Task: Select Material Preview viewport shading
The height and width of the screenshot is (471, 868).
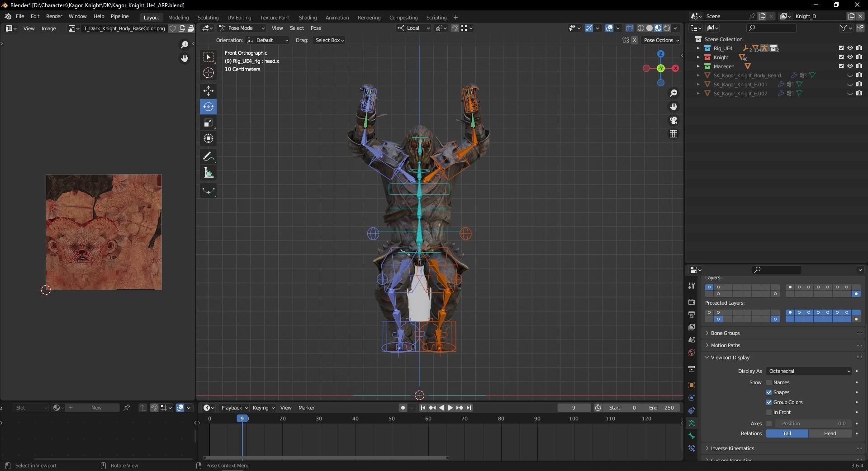Action: (x=658, y=28)
